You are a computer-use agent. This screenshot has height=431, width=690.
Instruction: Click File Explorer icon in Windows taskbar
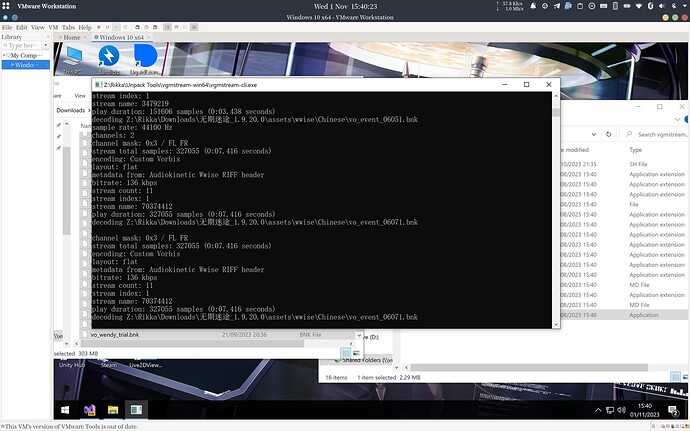(113, 410)
